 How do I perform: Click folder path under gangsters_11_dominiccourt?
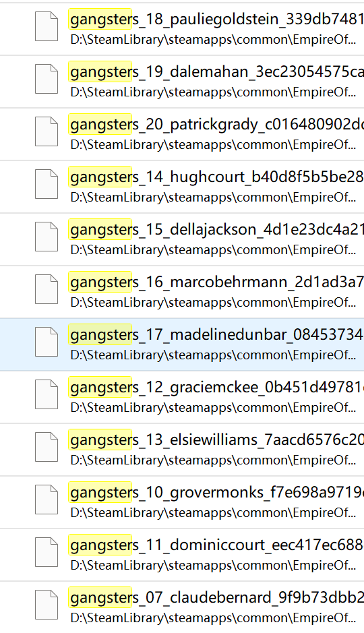213,566
